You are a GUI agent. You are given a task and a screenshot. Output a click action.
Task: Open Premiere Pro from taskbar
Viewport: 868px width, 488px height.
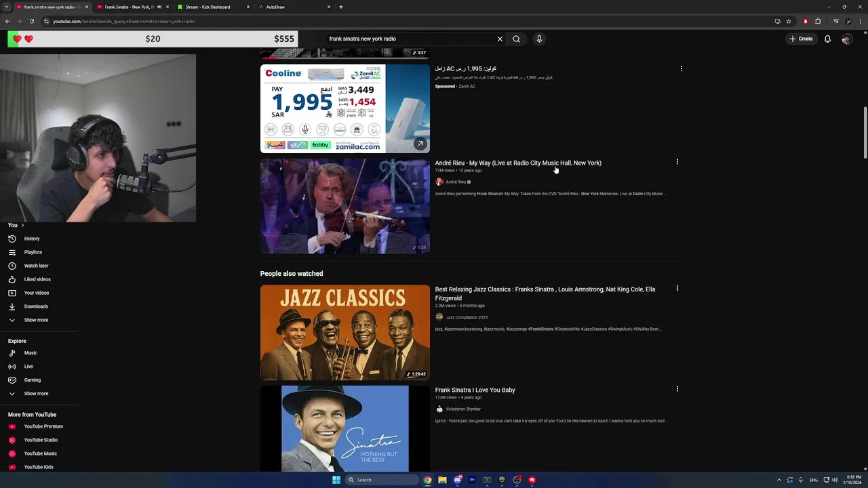pos(472,480)
